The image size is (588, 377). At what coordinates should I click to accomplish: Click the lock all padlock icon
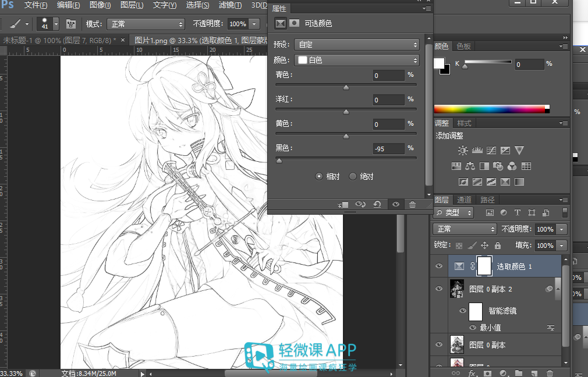(498, 246)
